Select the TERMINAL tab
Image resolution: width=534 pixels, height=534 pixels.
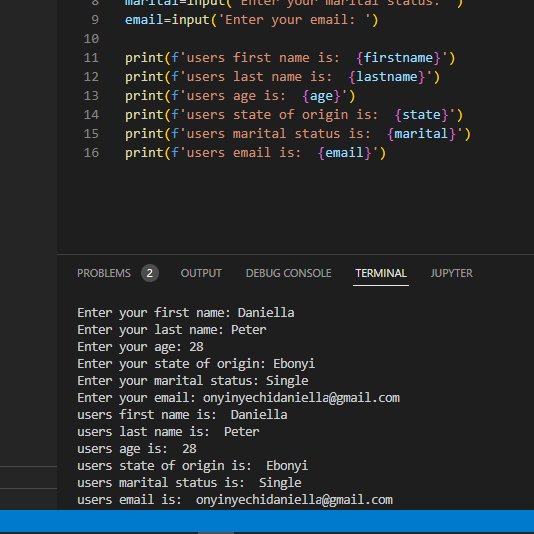point(381,273)
